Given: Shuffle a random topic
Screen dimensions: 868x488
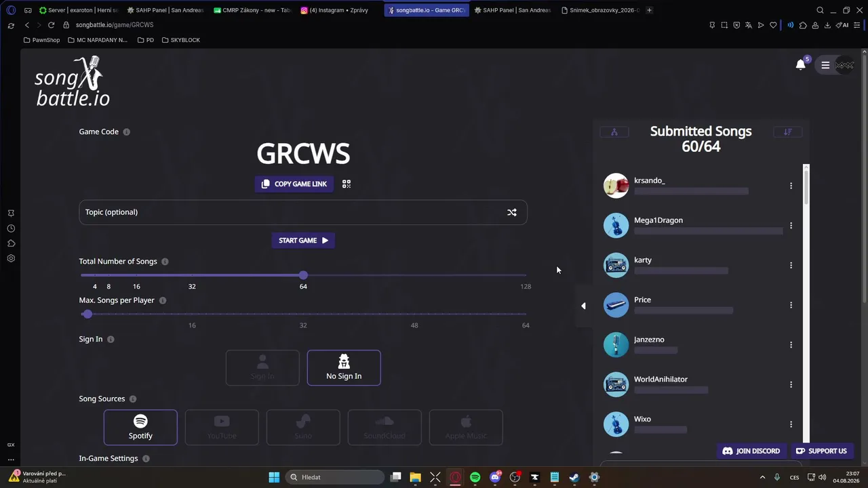Looking at the screenshot, I should pos(512,212).
